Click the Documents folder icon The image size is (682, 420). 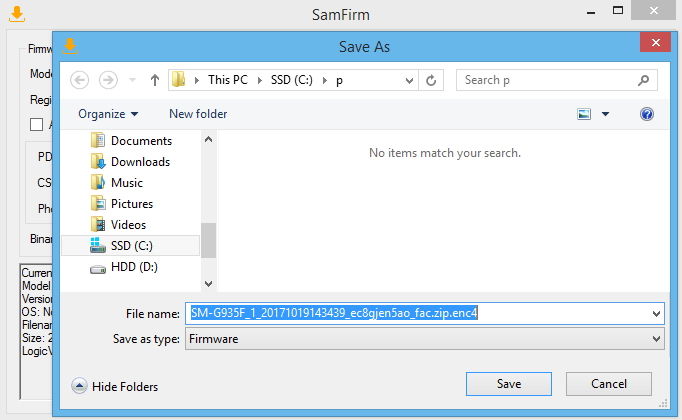pos(98,140)
